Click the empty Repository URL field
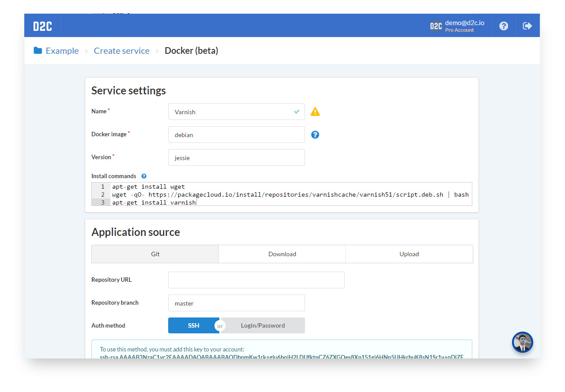Screen dimensions: 565x392 pyautogui.click(x=256, y=280)
